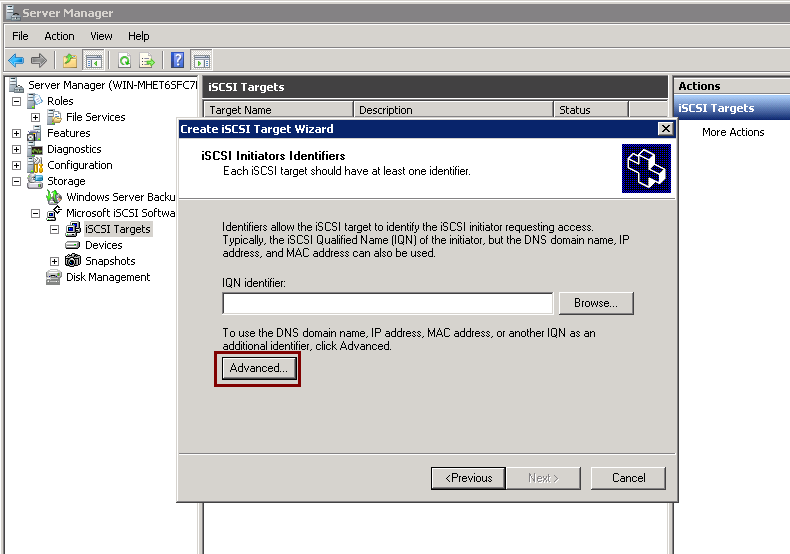The image size is (790, 554).
Task: Click the Refresh toolbar icon
Action: click(x=125, y=60)
